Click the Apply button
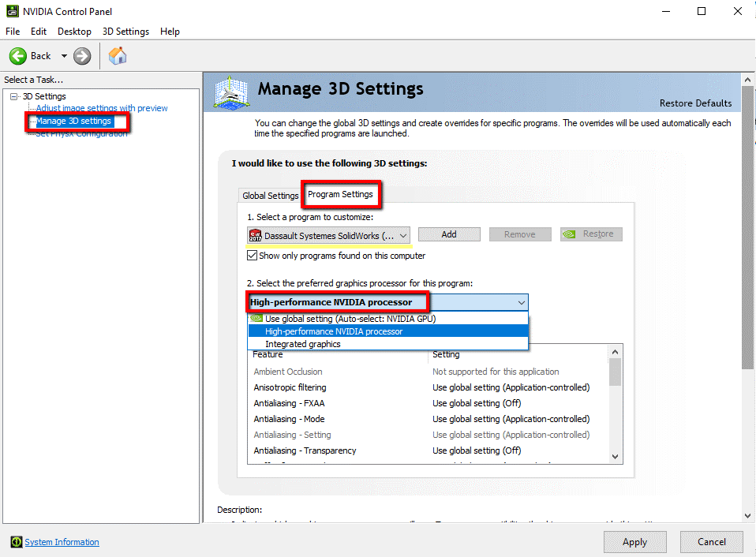 (x=634, y=542)
